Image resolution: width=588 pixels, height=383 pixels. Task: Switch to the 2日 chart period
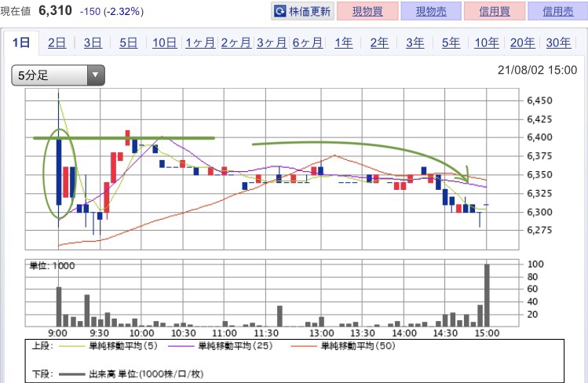click(x=57, y=42)
